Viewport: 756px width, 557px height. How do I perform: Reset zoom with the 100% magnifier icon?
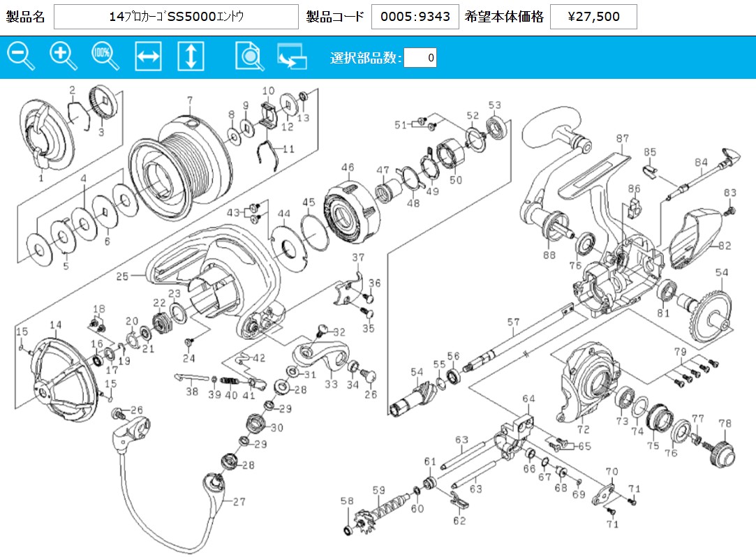coord(105,57)
